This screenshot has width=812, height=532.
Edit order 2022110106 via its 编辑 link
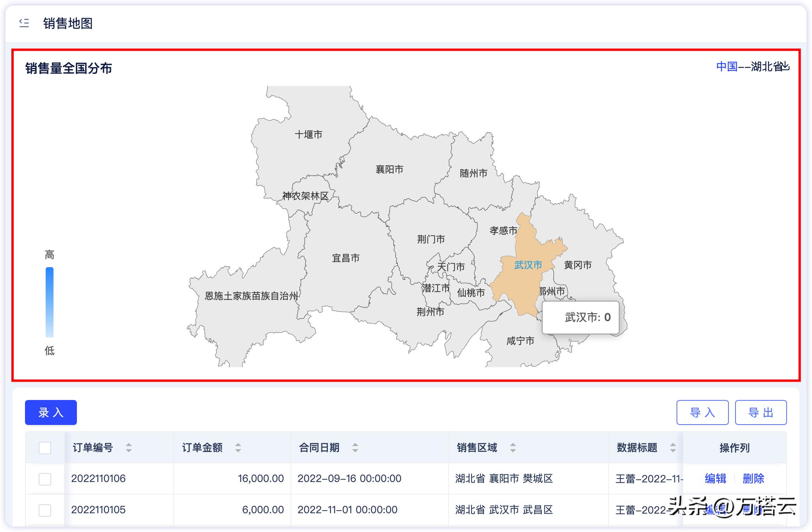point(715,478)
